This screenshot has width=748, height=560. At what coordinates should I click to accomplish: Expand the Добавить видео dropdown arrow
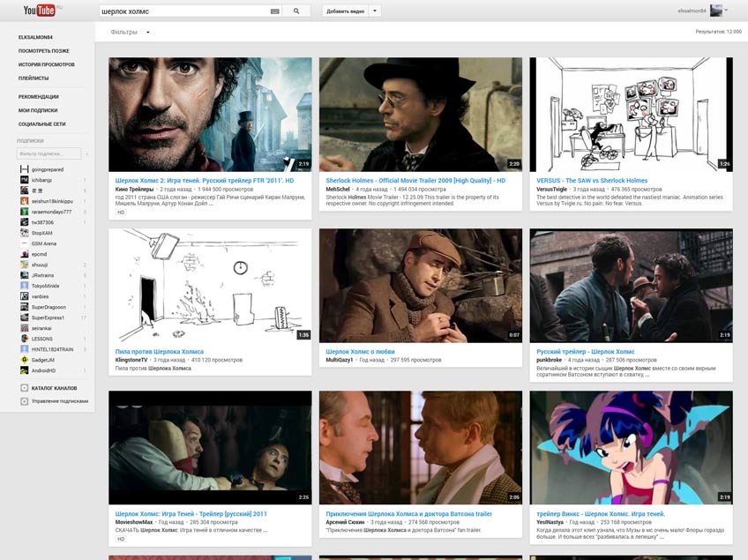click(376, 10)
